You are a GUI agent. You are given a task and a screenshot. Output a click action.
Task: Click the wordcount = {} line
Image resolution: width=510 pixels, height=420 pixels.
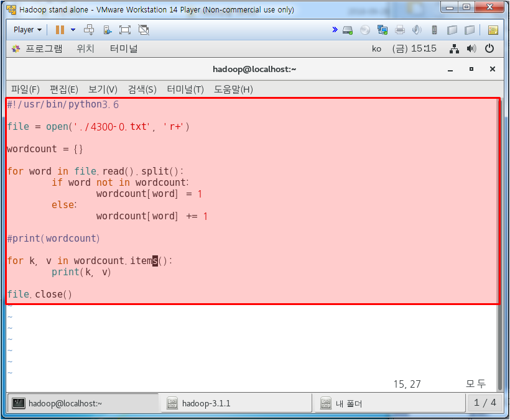pos(45,149)
